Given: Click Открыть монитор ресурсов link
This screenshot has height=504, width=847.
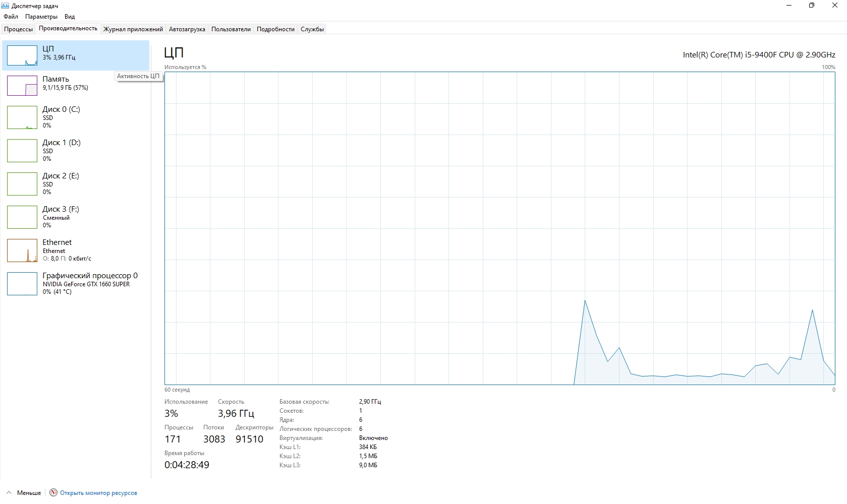Looking at the screenshot, I should [98, 493].
